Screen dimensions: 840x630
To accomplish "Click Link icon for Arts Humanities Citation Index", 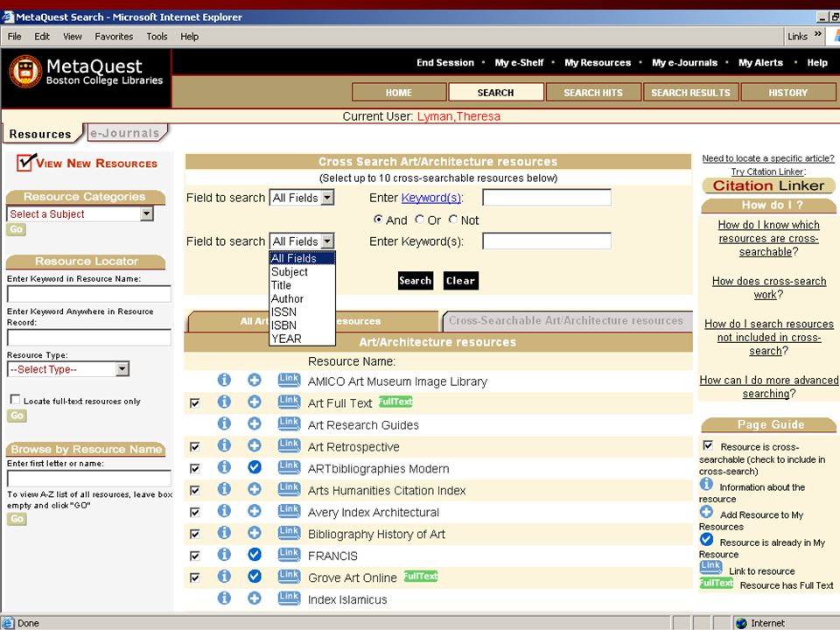I will click(x=289, y=489).
